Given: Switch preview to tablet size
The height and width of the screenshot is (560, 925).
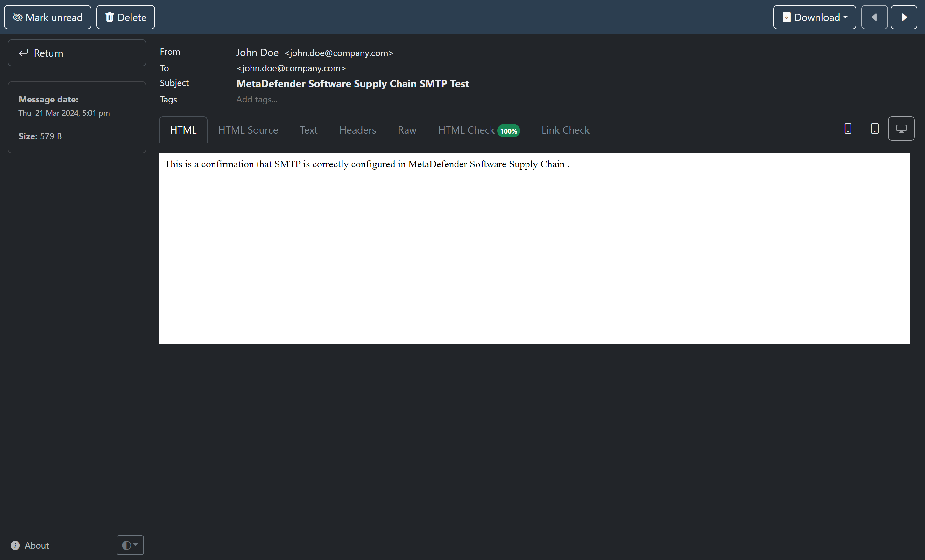Looking at the screenshot, I should (x=874, y=129).
